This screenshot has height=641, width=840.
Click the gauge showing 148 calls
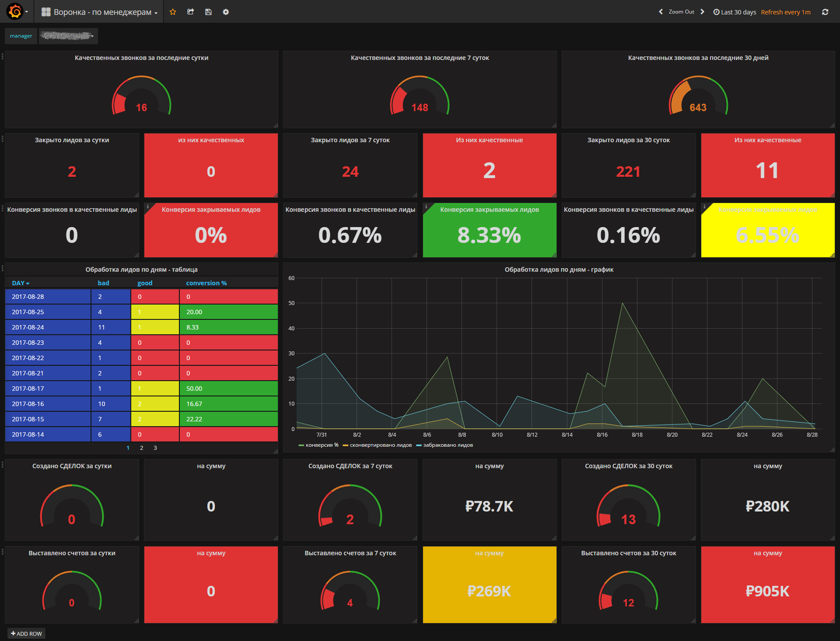tap(420, 96)
